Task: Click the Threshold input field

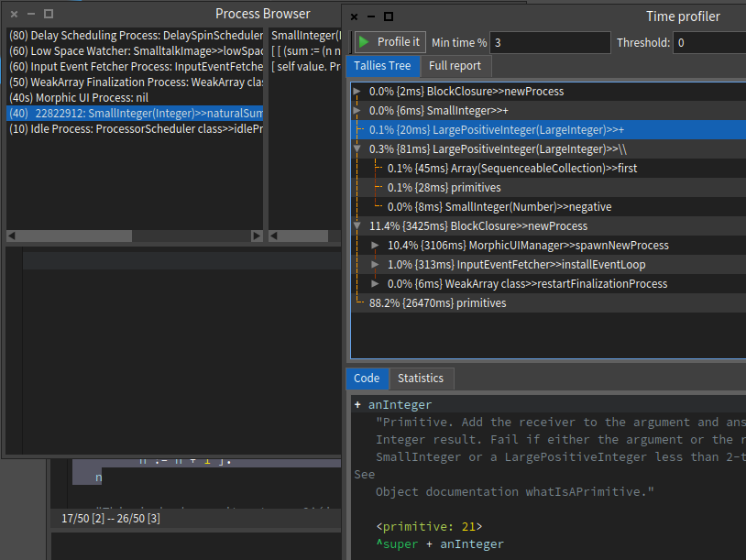Action: pyautogui.click(x=708, y=42)
